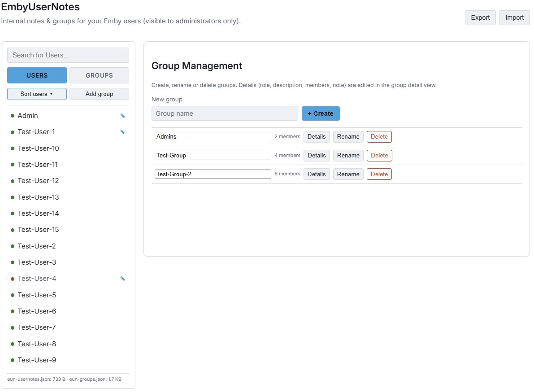Select Test-User-9 in the user list

pos(68,360)
